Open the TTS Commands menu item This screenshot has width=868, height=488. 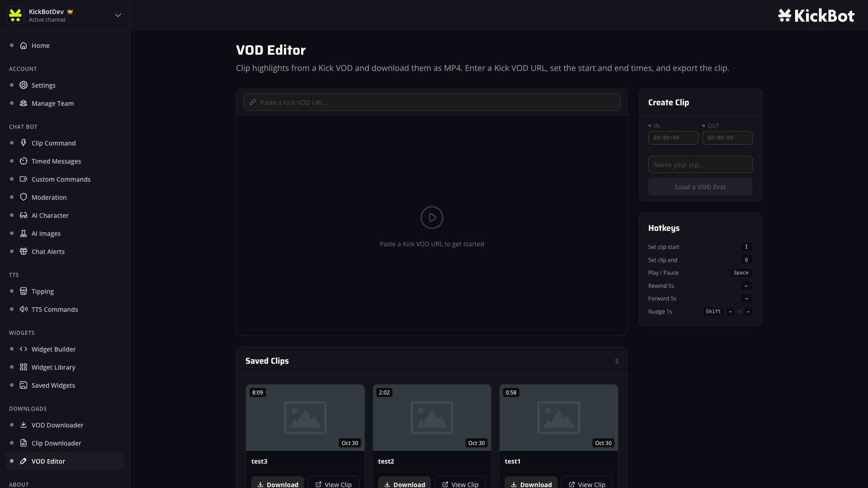click(x=65, y=310)
